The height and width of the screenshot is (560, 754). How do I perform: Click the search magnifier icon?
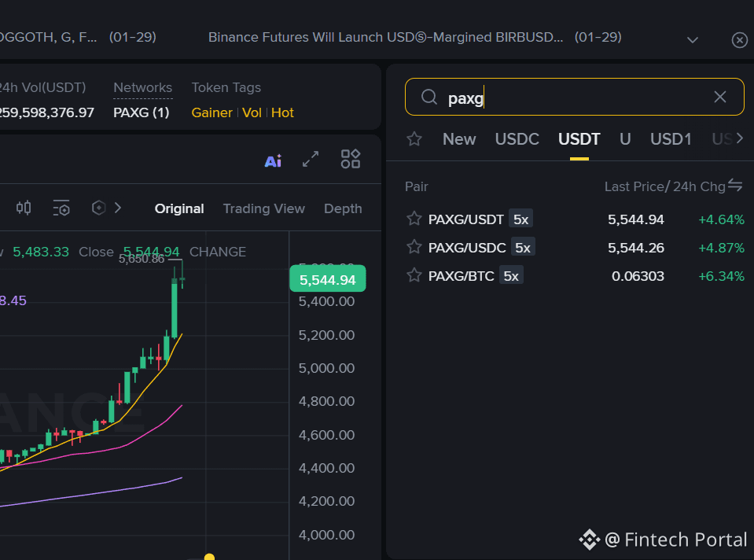(429, 98)
